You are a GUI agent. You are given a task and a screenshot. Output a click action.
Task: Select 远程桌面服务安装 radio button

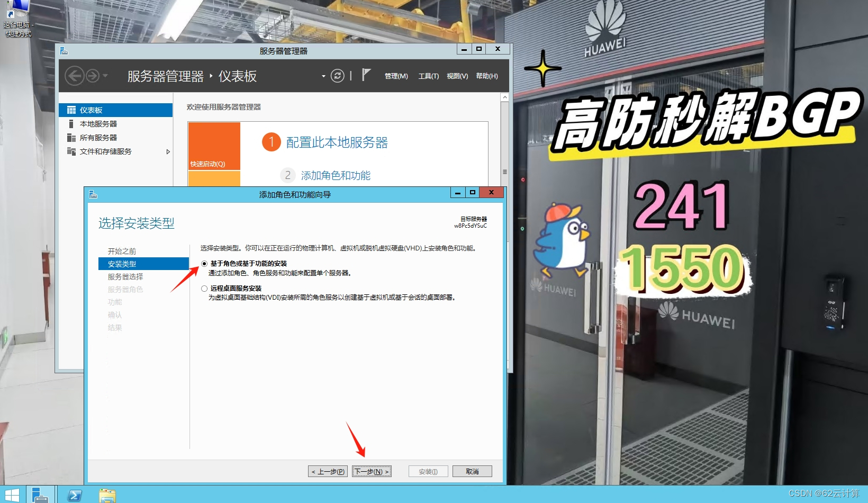pyautogui.click(x=204, y=289)
